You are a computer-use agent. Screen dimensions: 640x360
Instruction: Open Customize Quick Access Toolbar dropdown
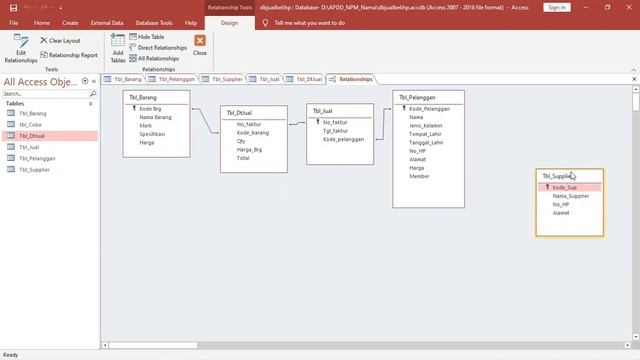point(60,8)
